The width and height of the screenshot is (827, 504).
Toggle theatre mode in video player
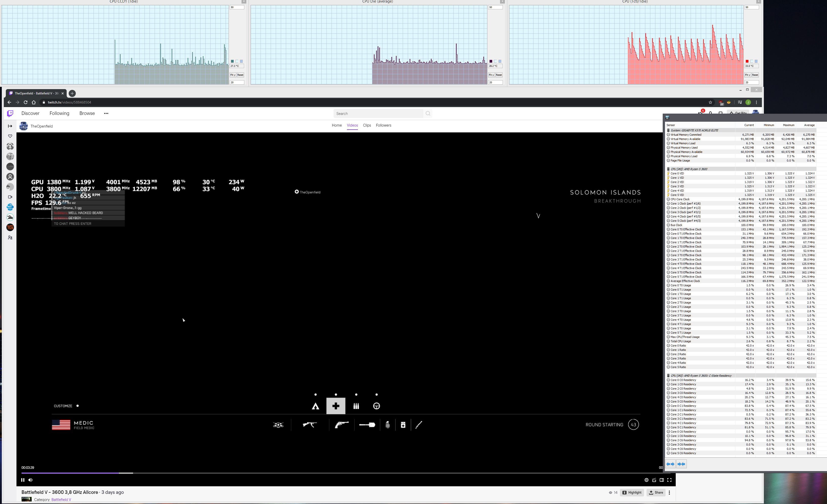pyautogui.click(x=661, y=480)
